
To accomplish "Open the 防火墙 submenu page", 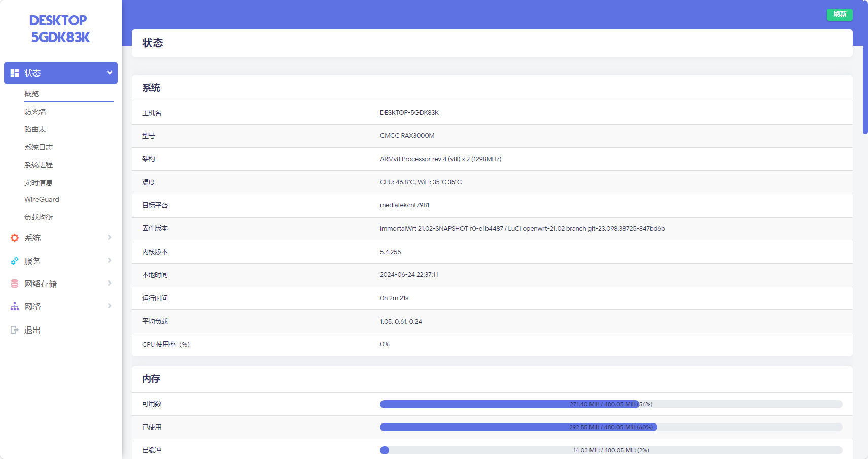I will click(35, 112).
